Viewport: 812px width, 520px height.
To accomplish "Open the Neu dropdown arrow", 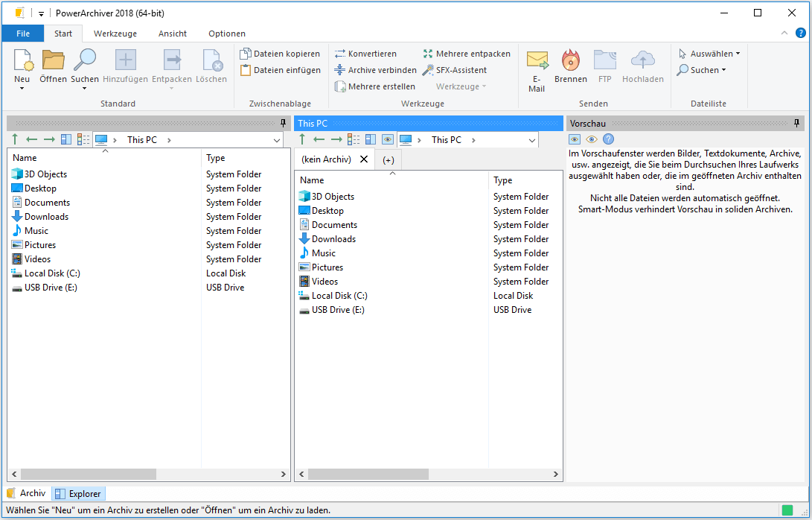I will pos(22,89).
